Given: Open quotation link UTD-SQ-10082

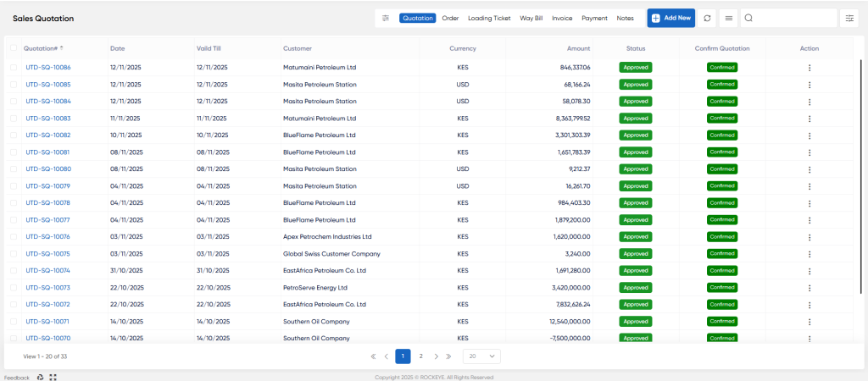Looking at the screenshot, I should tap(48, 135).
